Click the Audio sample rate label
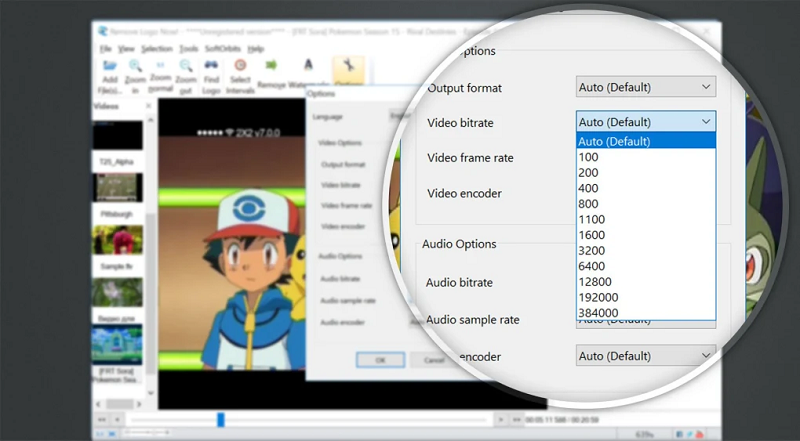 click(473, 320)
